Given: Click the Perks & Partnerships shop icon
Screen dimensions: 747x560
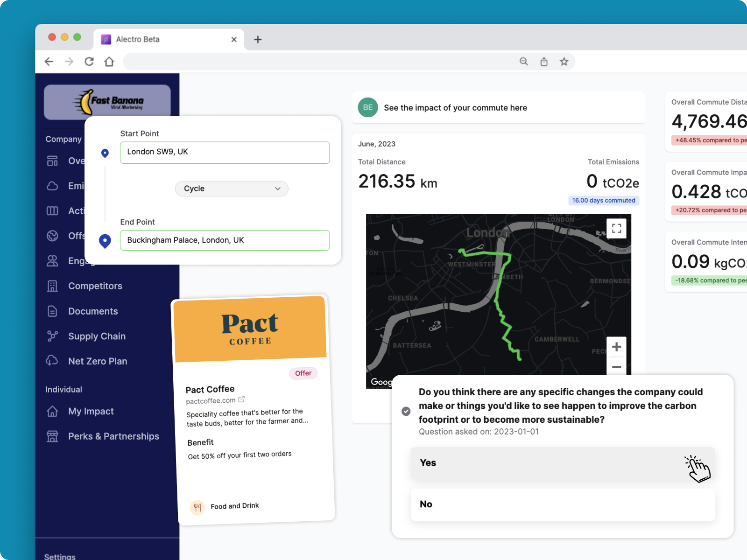Looking at the screenshot, I should pyautogui.click(x=52, y=436).
